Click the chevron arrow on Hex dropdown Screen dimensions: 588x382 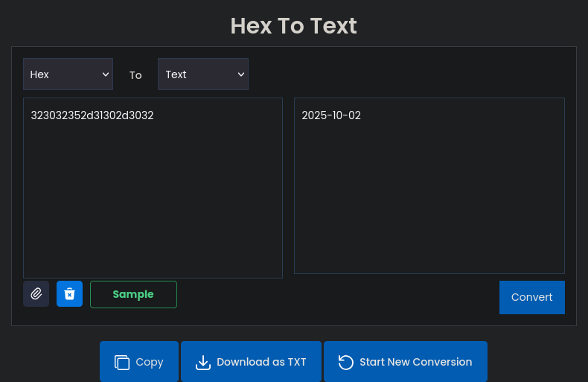(x=105, y=74)
